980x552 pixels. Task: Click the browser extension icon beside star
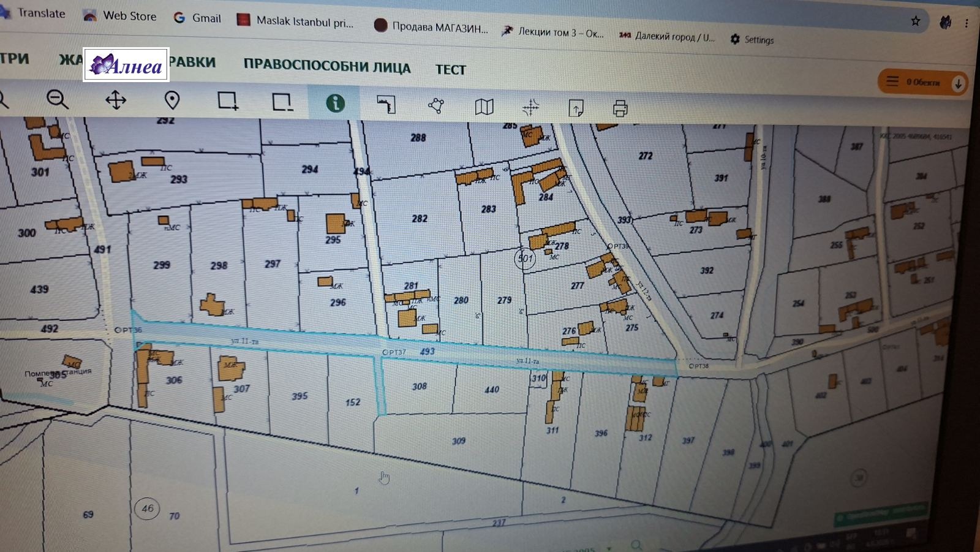point(945,23)
